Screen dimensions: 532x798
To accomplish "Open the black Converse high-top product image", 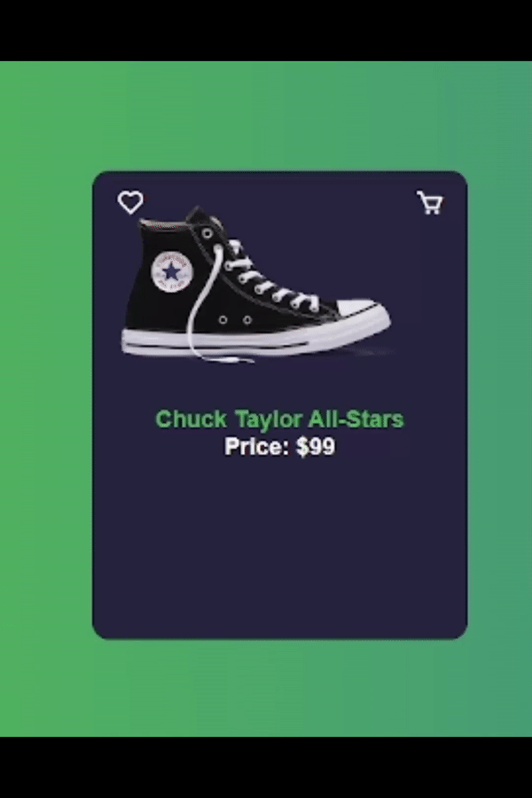I will coord(256,284).
